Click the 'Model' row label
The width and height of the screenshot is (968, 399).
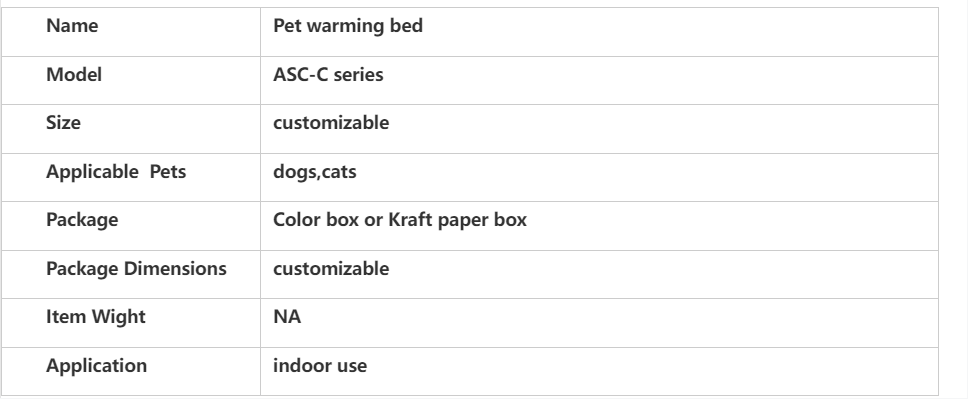(x=73, y=75)
